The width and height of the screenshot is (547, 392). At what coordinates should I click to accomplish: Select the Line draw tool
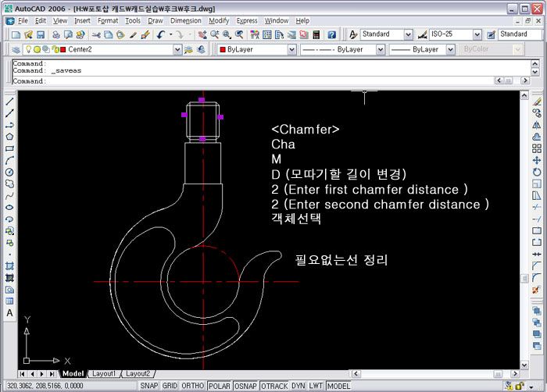(x=9, y=102)
